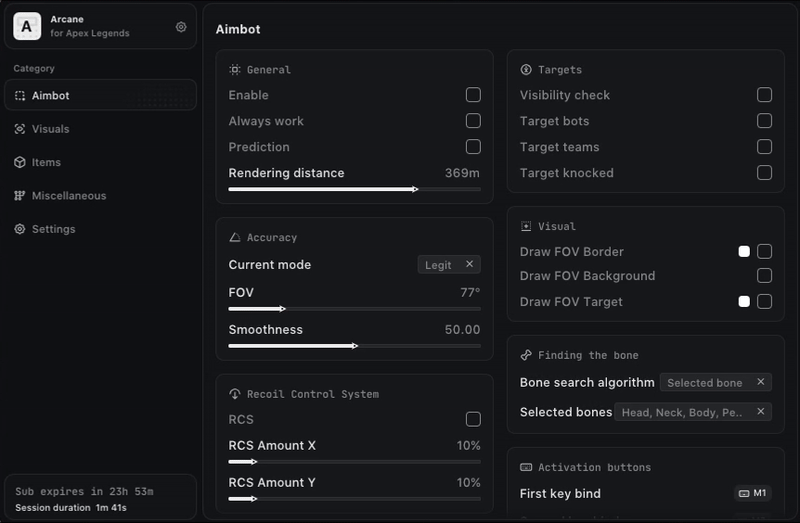Viewport: 800px width, 523px height.
Task: Click 'Sub expires in 23h 53m' text
Action: click(84, 491)
